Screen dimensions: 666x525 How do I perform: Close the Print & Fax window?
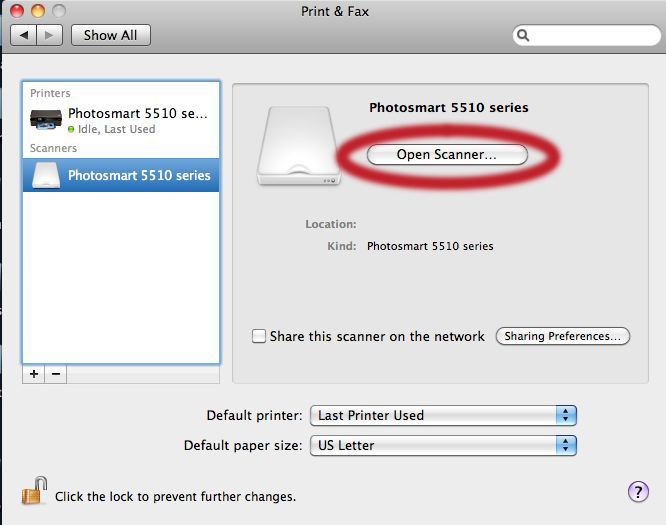tap(17, 11)
